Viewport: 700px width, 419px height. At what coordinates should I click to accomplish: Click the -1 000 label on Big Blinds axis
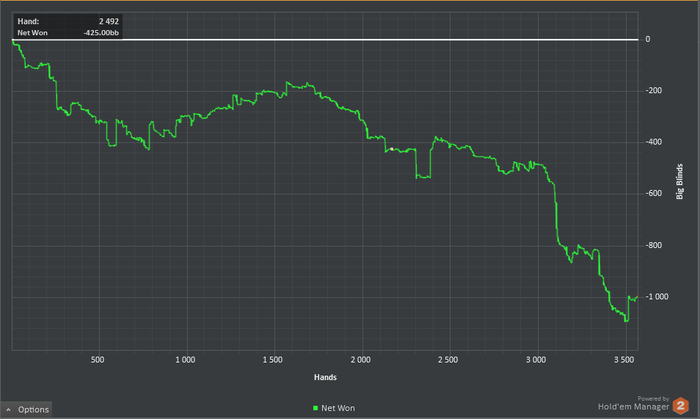657,297
